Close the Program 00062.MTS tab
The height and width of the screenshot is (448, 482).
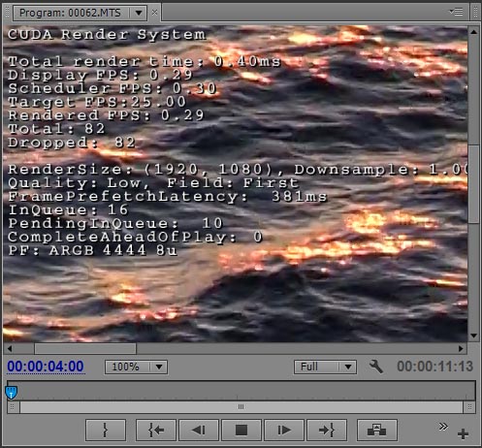(x=155, y=13)
